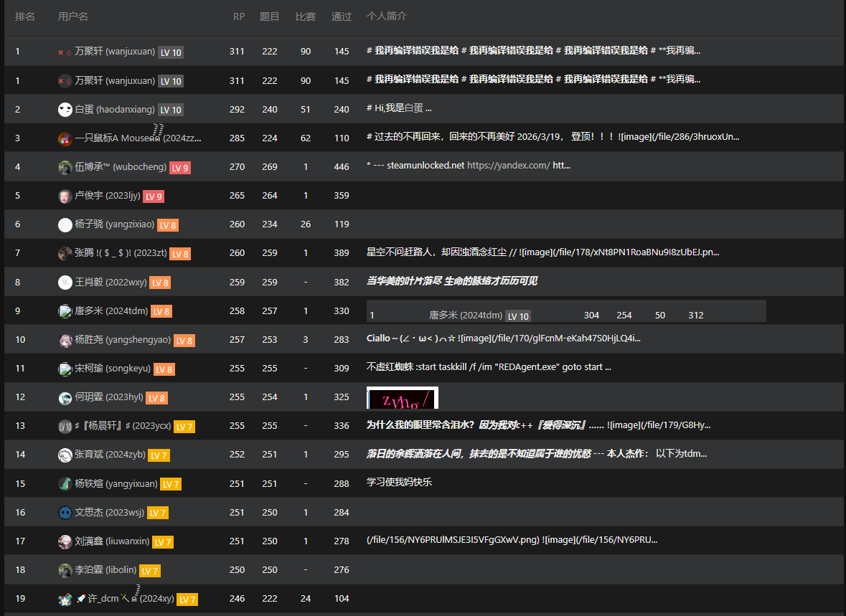Click 卢俊宇 avatar picture

tap(65, 196)
